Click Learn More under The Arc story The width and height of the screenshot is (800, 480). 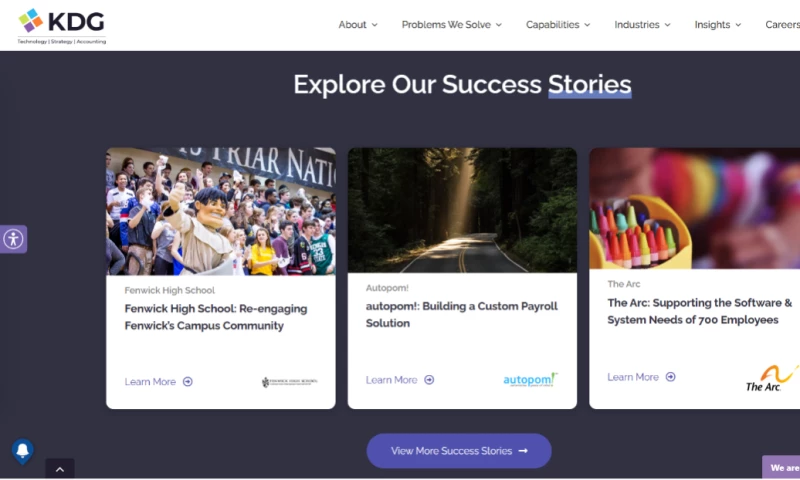[x=633, y=377]
